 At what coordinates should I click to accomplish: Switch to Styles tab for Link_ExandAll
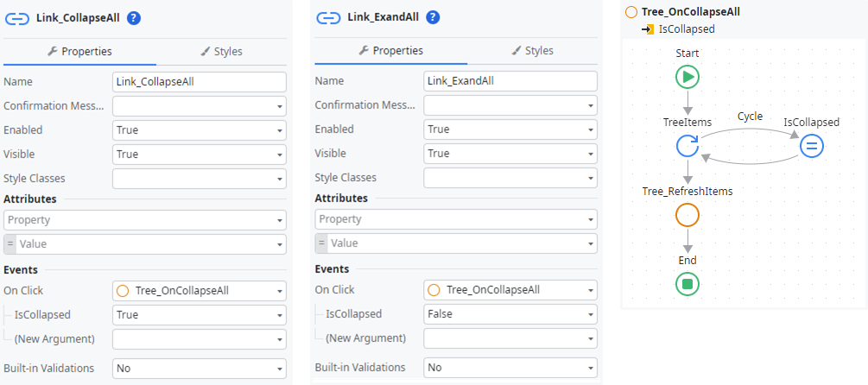pyautogui.click(x=532, y=51)
